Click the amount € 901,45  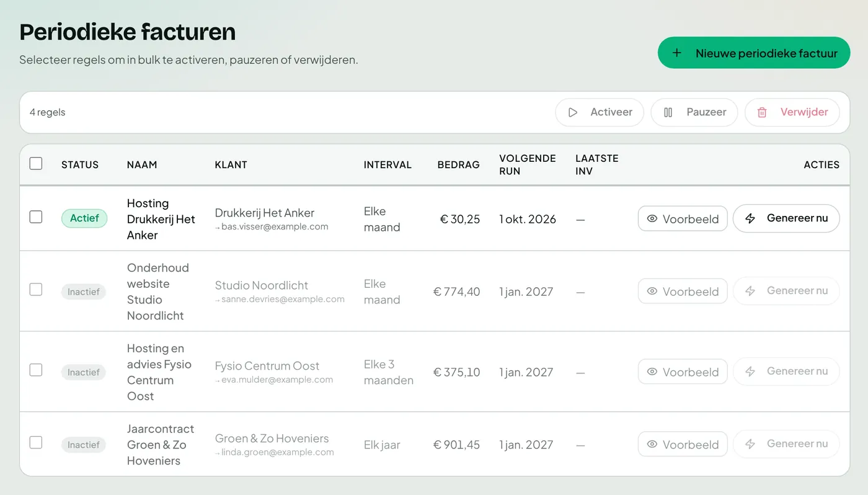(x=456, y=445)
